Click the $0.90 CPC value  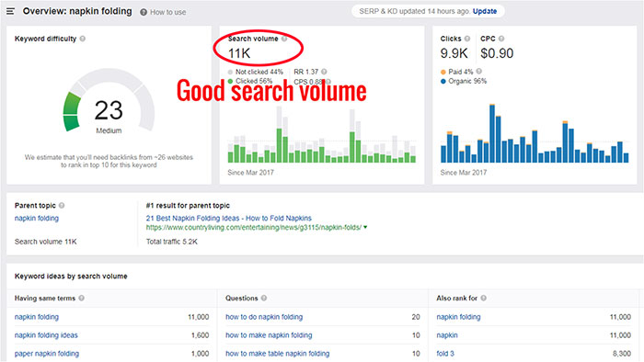click(x=497, y=53)
